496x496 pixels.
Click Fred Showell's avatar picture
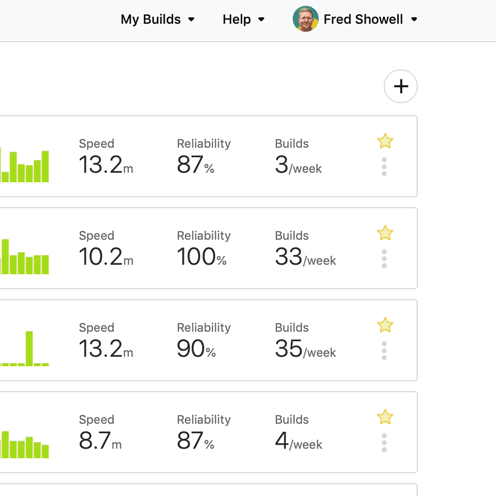(x=305, y=19)
